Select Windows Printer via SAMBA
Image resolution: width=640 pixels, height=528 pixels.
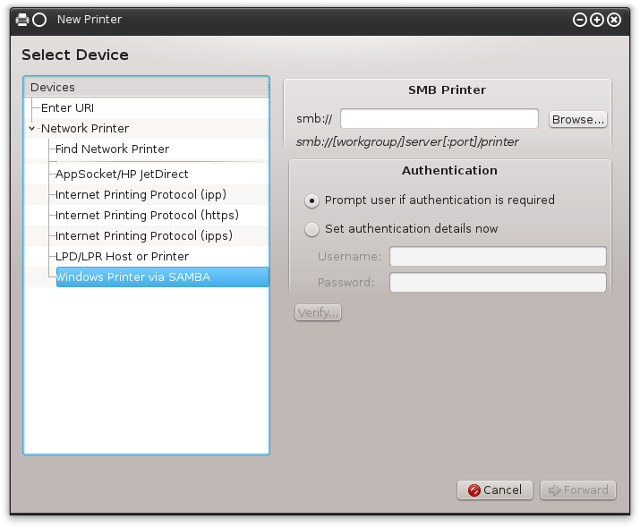[x=162, y=277]
